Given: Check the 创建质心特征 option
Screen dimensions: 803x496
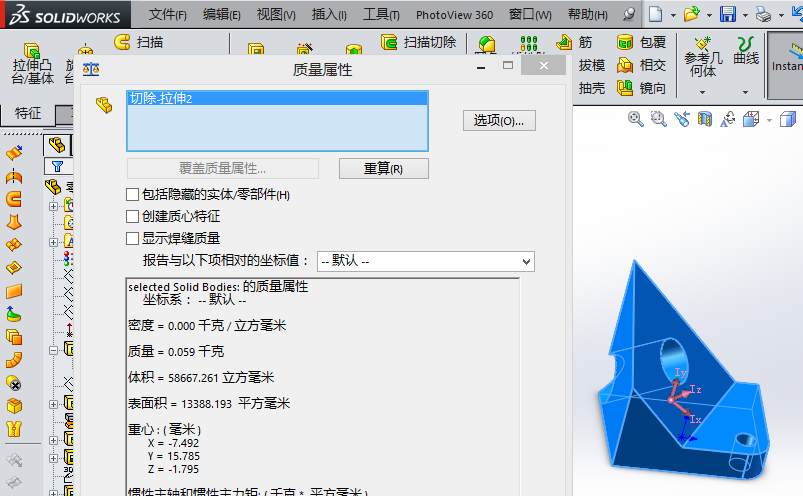Looking at the screenshot, I should (133, 216).
